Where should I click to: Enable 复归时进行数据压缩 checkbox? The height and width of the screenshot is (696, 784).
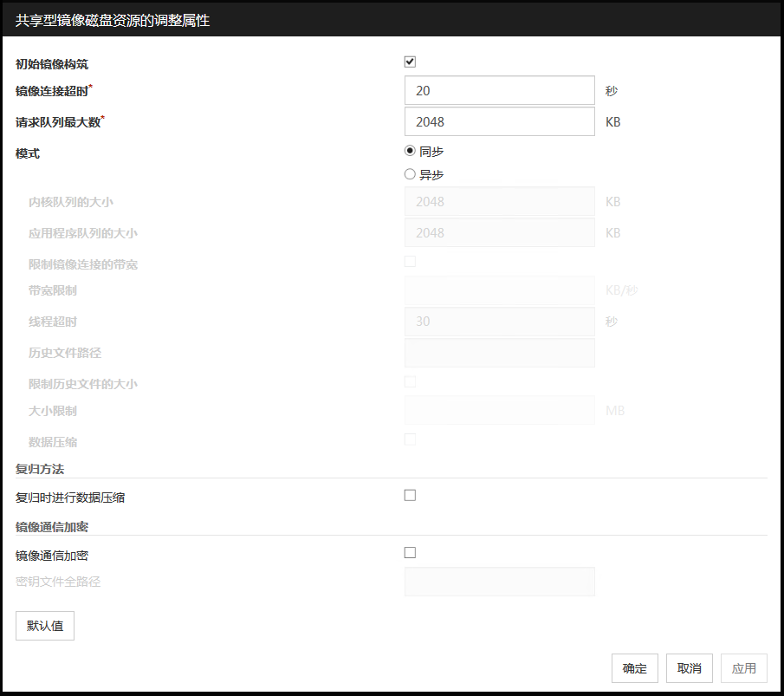point(410,496)
